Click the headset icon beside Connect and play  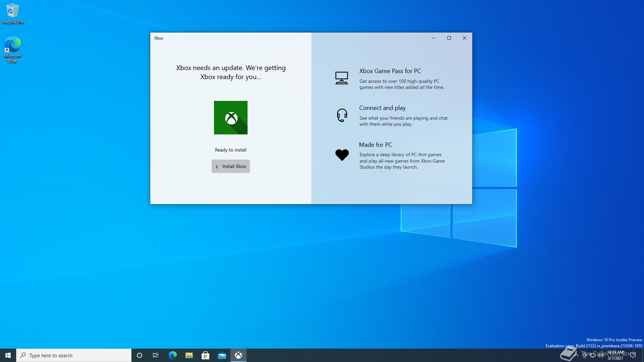(x=342, y=115)
